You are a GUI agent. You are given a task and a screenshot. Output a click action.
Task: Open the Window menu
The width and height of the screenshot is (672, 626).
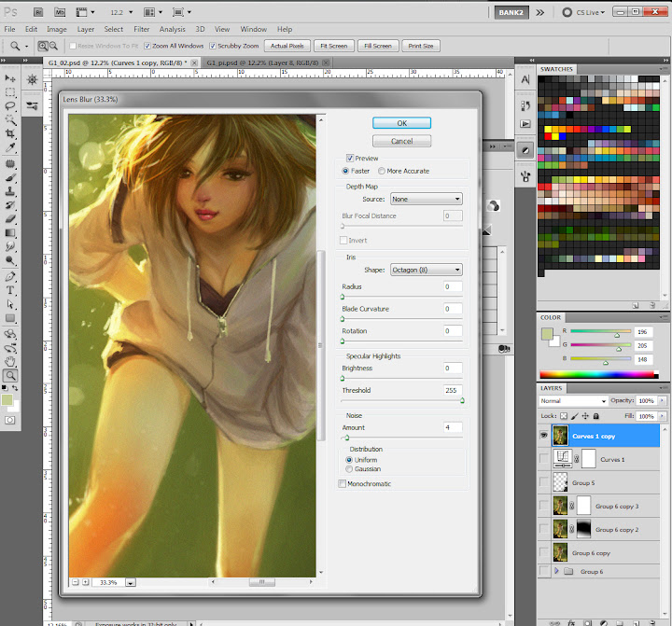(253, 29)
